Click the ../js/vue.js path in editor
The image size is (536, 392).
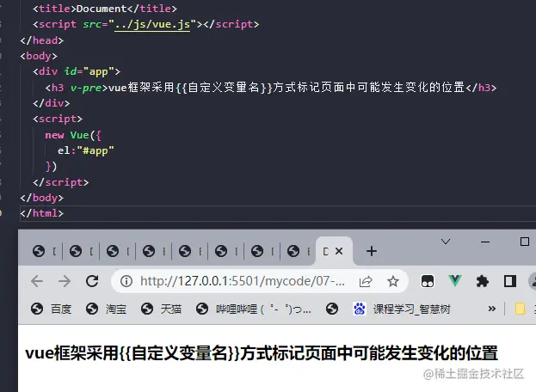pos(152,25)
